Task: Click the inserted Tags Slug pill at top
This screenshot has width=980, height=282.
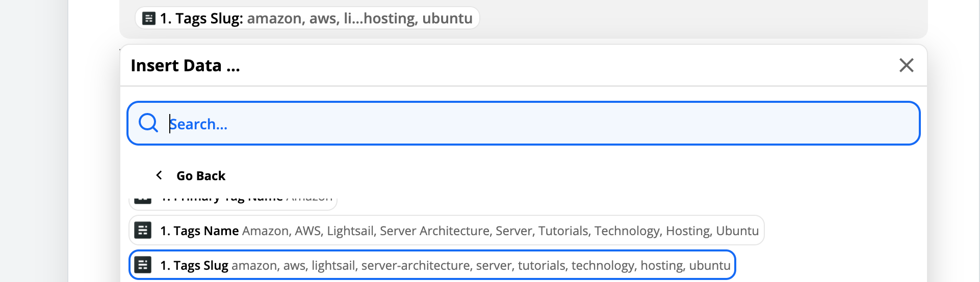Action: [307, 18]
